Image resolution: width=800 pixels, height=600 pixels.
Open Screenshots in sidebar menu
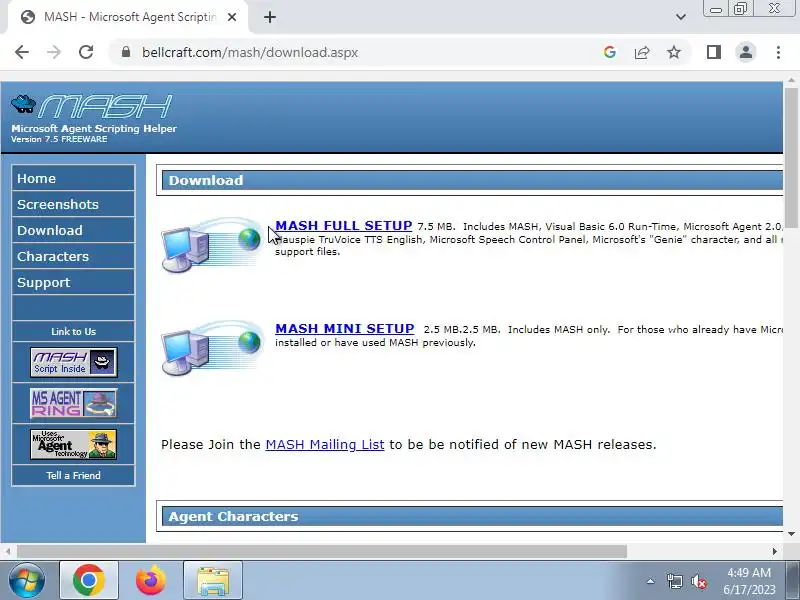[73, 204]
